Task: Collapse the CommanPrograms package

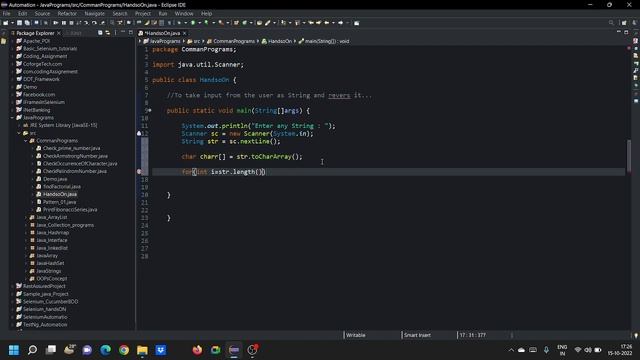Action: coord(25,140)
